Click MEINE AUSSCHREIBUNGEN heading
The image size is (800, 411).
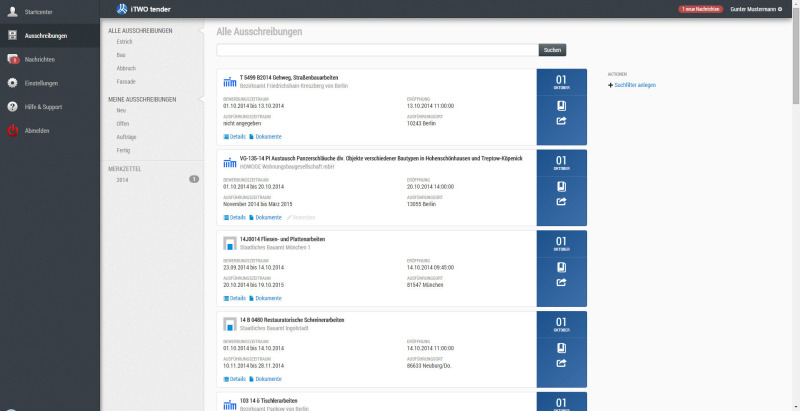(x=142, y=99)
